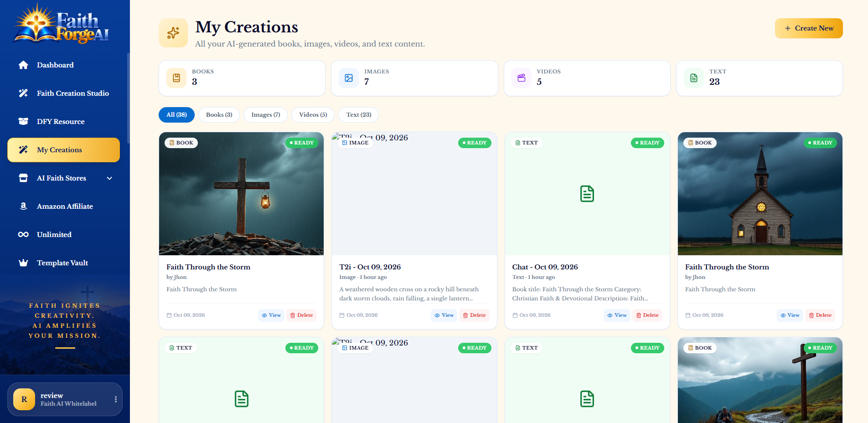Click the sidebar vertical scrollbar
This screenshot has height=423, width=868.
129,98
